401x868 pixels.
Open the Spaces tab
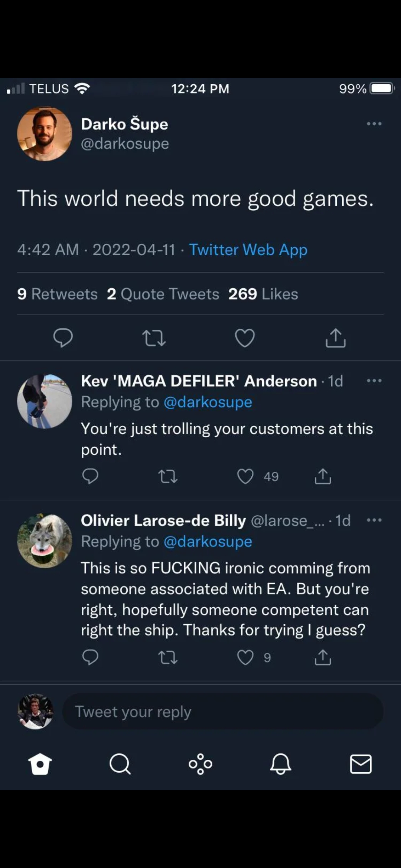(200, 764)
